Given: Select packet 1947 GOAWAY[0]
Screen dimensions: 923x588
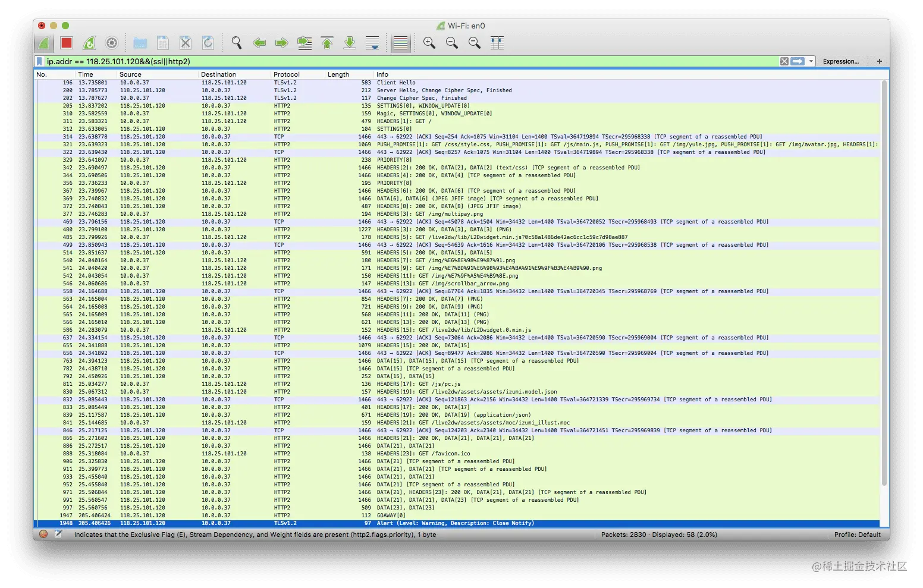Looking at the screenshot, I should coord(457,515).
